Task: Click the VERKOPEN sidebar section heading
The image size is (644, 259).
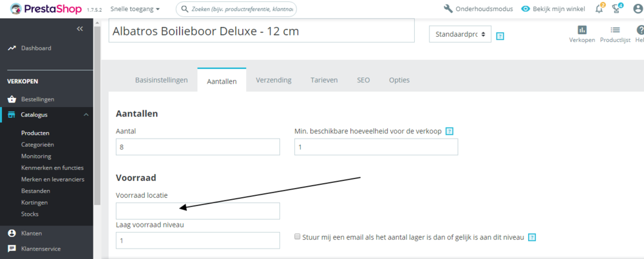Action: tap(23, 81)
